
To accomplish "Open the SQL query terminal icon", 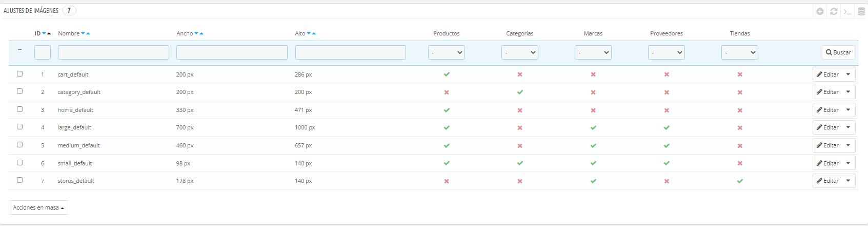I will click(x=847, y=11).
